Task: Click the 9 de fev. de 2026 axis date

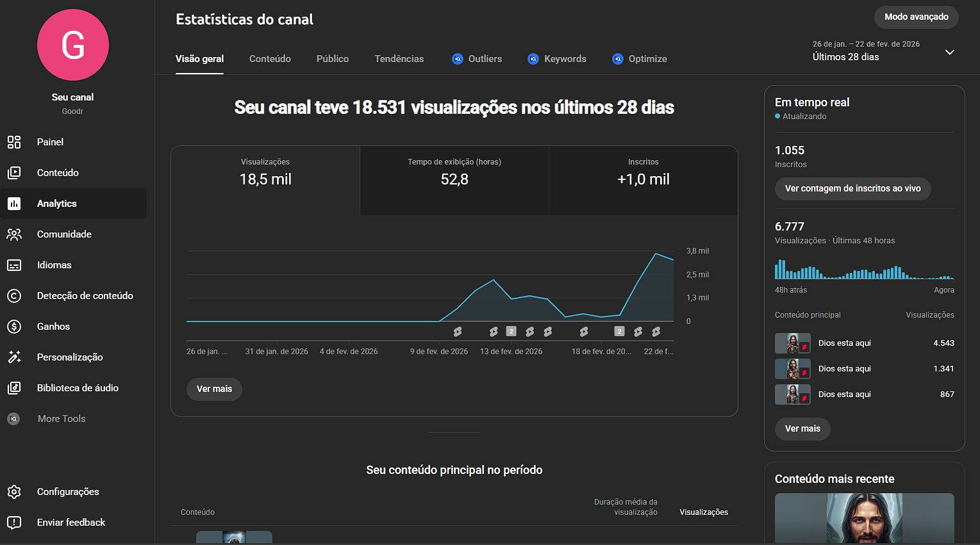Action: point(439,352)
